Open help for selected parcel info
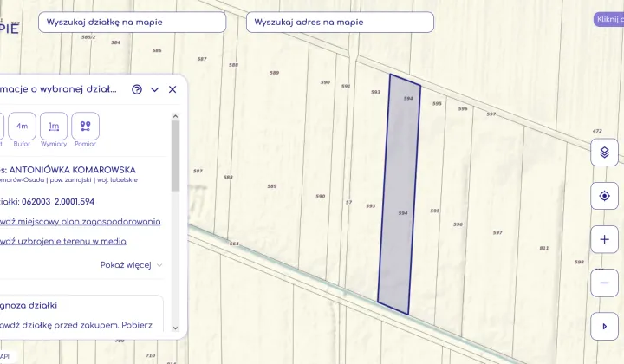This screenshot has width=624, height=364. click(x=137, y=89)
